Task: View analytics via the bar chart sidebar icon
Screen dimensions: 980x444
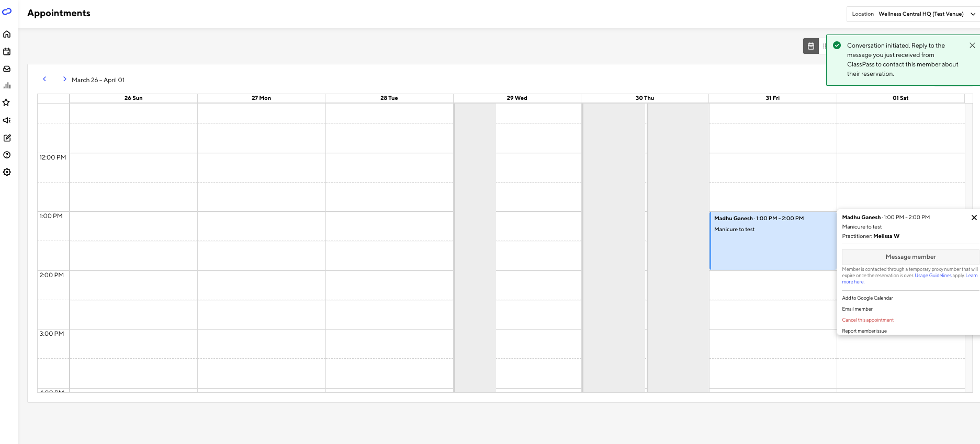Action: pyautogui.click(x=7, y=85)
